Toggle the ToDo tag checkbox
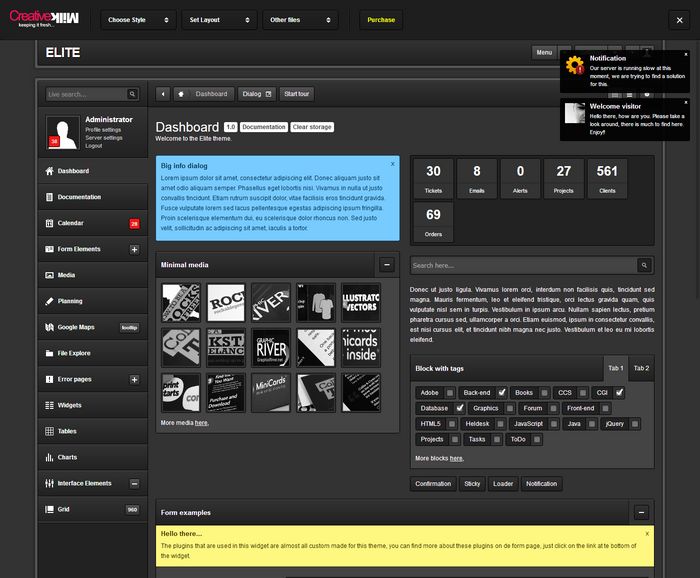Image resolution: width=700 pixels, height=578 pixels. pyautogui.click(x=537, y=440)
